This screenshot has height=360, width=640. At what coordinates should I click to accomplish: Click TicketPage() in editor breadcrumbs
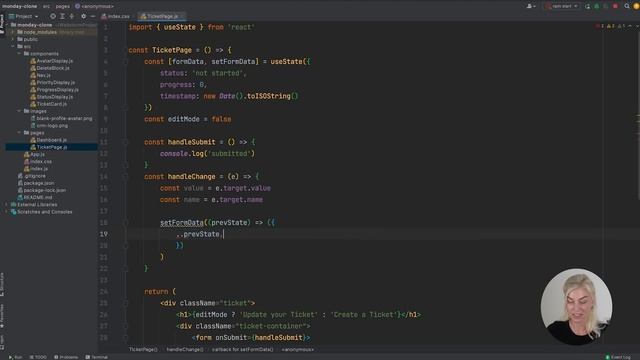pos(143,349)
